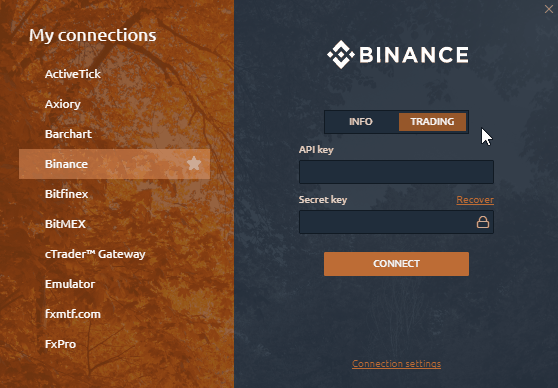558x388 pixels.
Task: Click the lock icon in Secret key field
Action: 483,222
